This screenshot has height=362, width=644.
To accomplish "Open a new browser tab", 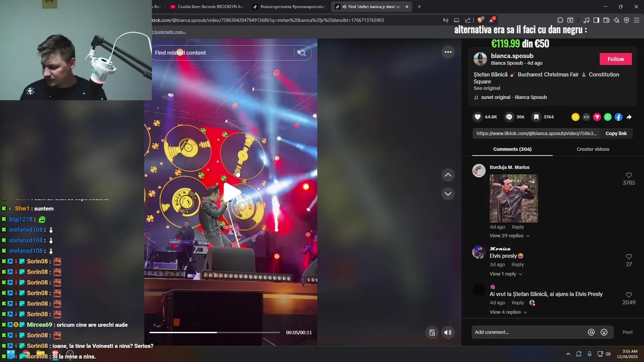I will pos(419,7).
